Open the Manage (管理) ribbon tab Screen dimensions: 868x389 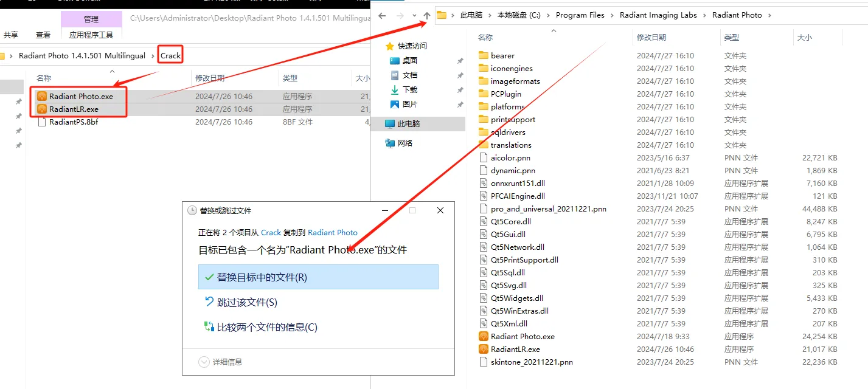point(91,19)
